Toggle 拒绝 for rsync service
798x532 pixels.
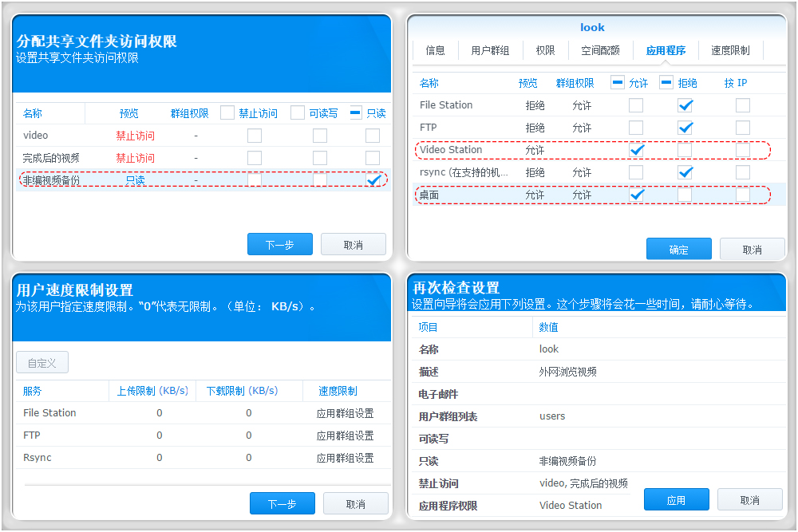pos(684,171)
